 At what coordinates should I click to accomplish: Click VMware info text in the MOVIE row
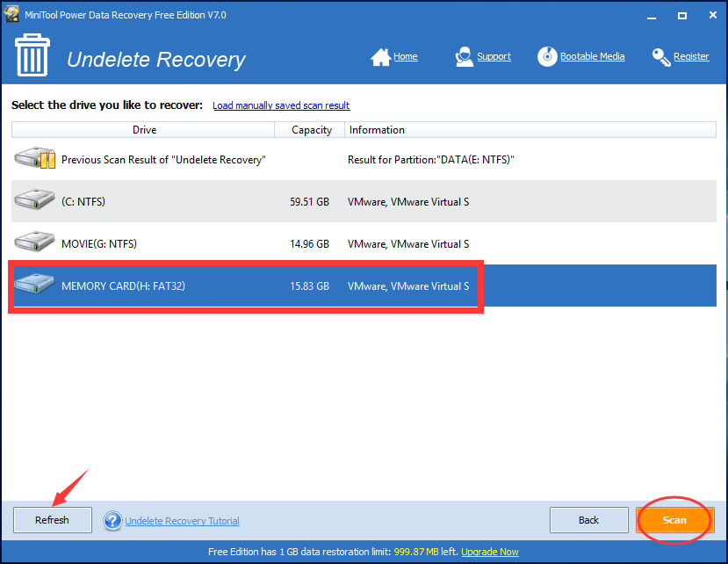[x=408, y=244]
